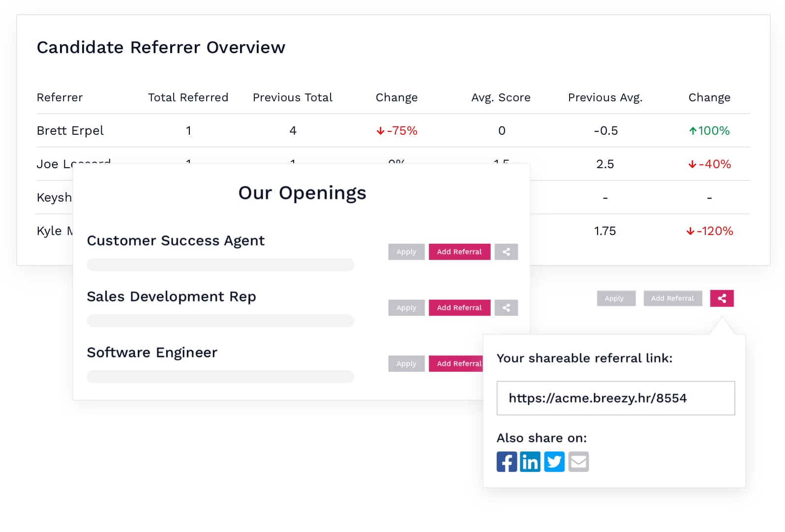Click Add Referral next to the pink share button

[x=672, y=298]
